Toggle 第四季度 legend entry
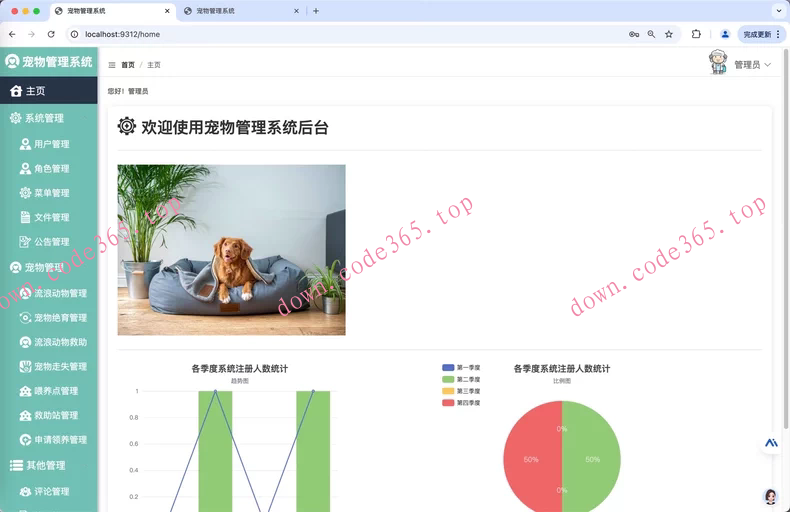The width and height of the screenshot is (790, 512). point(461,403)
